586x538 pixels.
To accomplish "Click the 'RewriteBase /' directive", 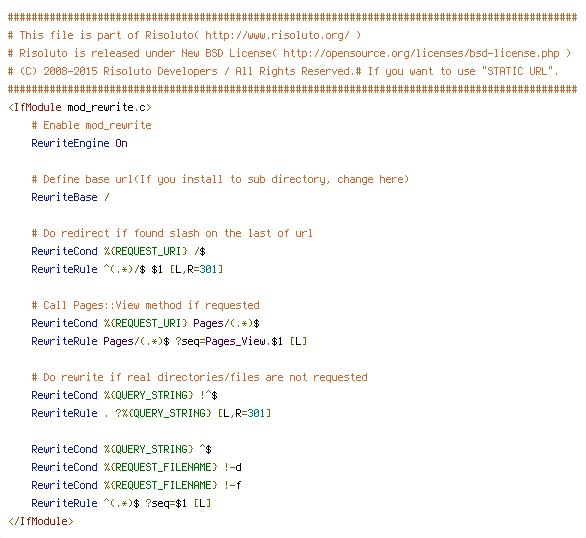I will (70, 197).
